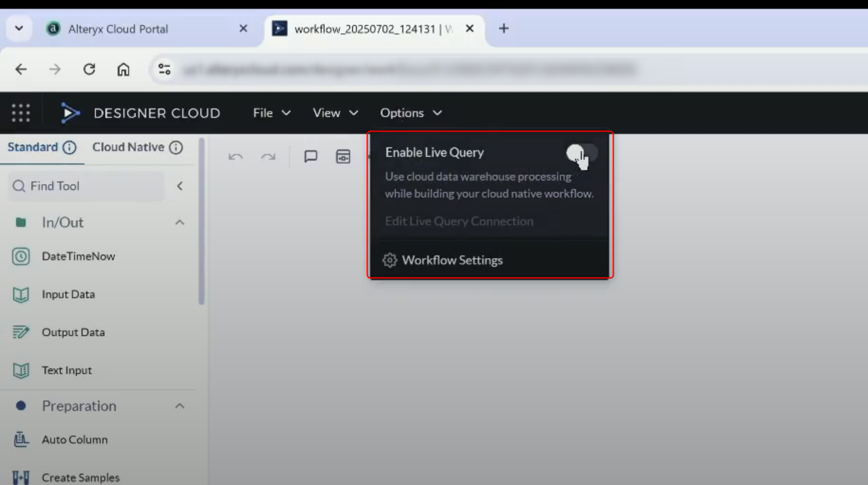
Task: Select the Input Data tool icon
Action: (21, 295)
